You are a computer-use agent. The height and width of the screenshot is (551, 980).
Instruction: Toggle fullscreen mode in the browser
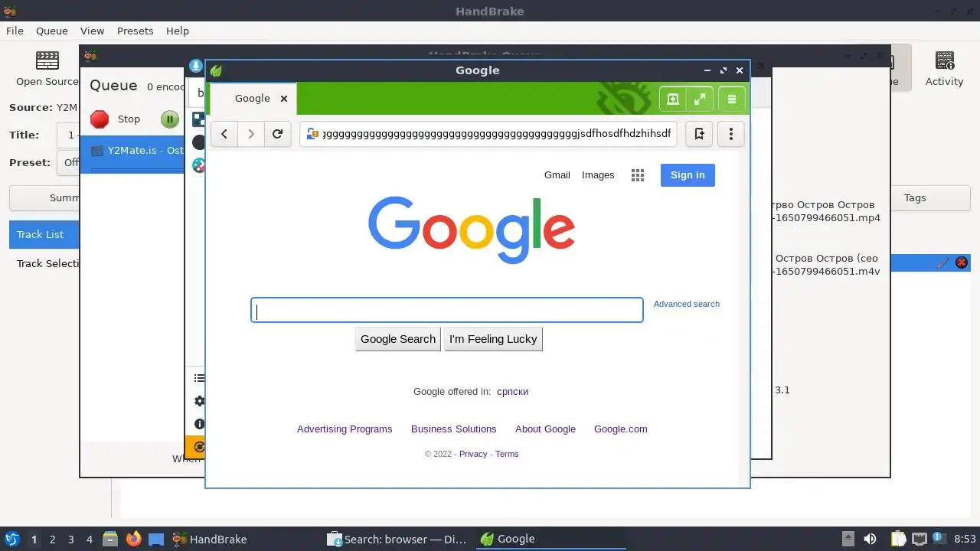pos(700,99)
